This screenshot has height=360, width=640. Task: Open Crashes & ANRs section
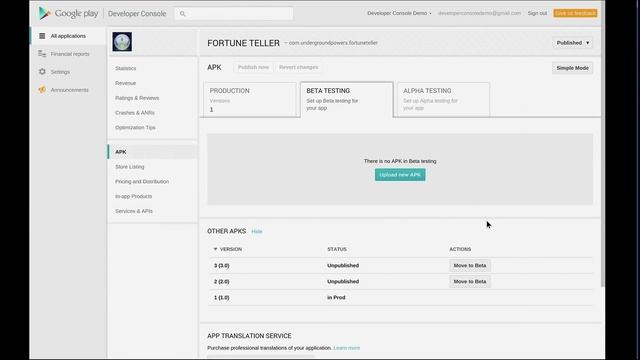click(135, 113)
